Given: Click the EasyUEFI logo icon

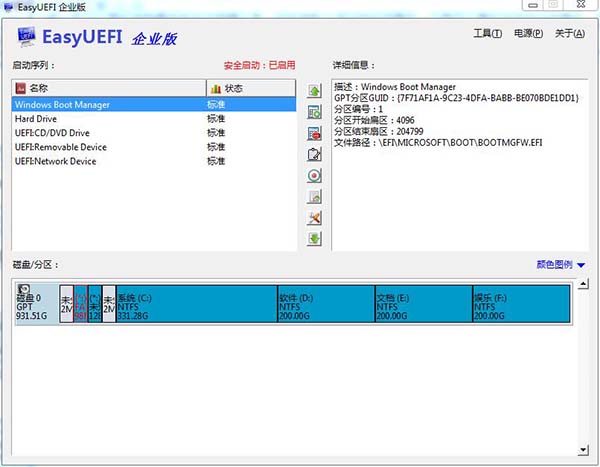Looking at the screenshot, I should point(26,37).
